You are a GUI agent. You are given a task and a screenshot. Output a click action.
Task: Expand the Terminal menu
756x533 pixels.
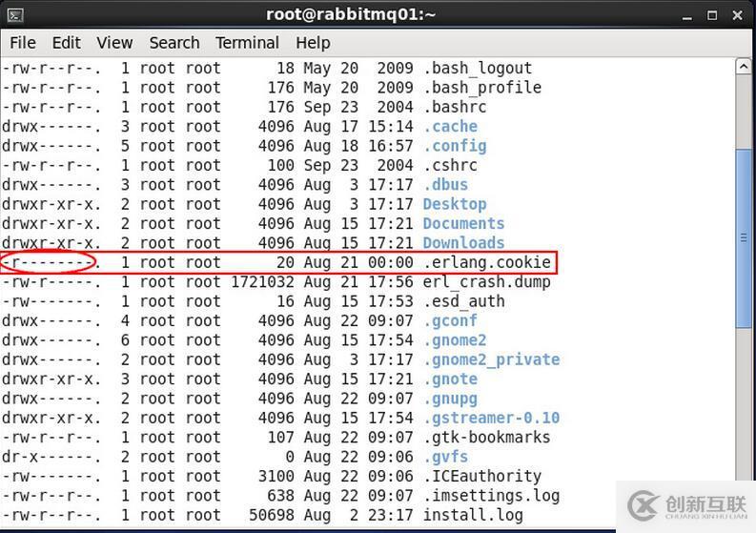(x=247, y=43)
